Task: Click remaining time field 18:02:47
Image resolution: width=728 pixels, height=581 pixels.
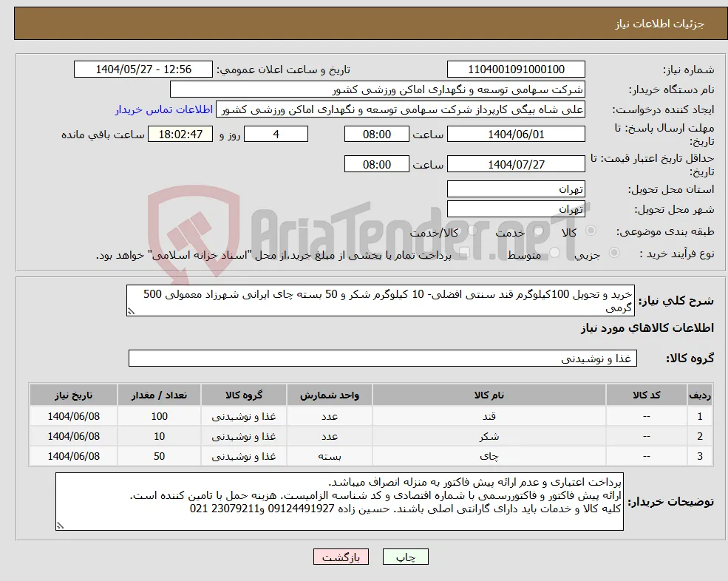Action: coord(180,135)
